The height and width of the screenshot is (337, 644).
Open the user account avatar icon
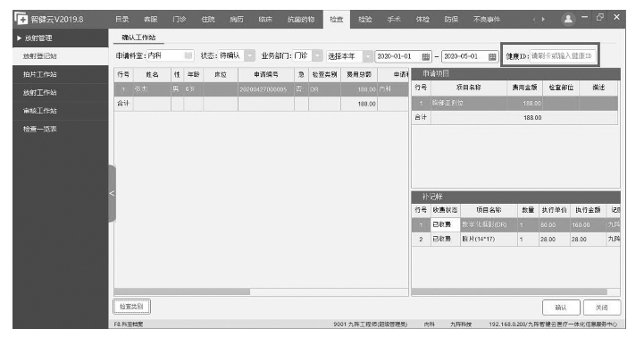point(568,19)
